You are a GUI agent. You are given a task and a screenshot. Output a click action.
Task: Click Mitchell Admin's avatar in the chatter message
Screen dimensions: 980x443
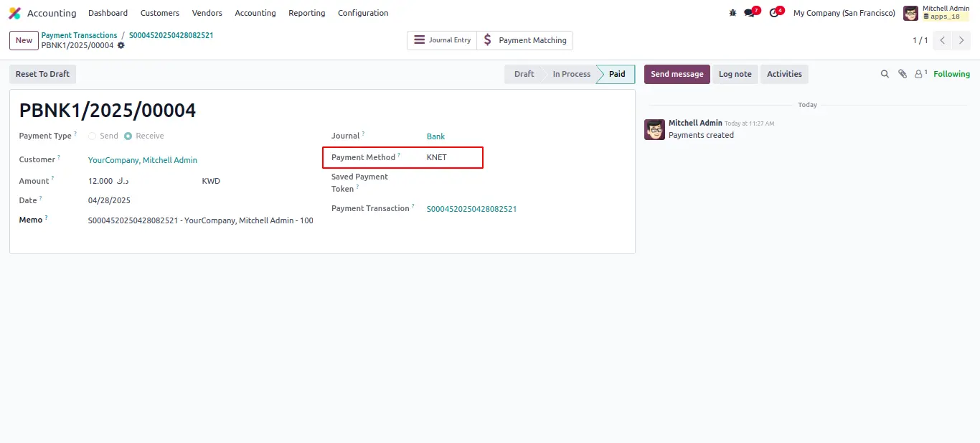(x=654, y=129)
